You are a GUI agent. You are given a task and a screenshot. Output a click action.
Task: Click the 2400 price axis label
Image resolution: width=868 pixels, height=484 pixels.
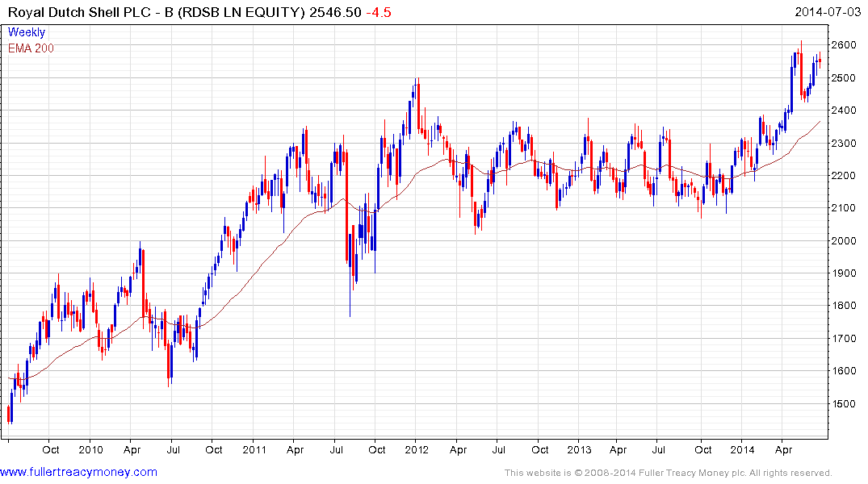click(x=844, y=111)
